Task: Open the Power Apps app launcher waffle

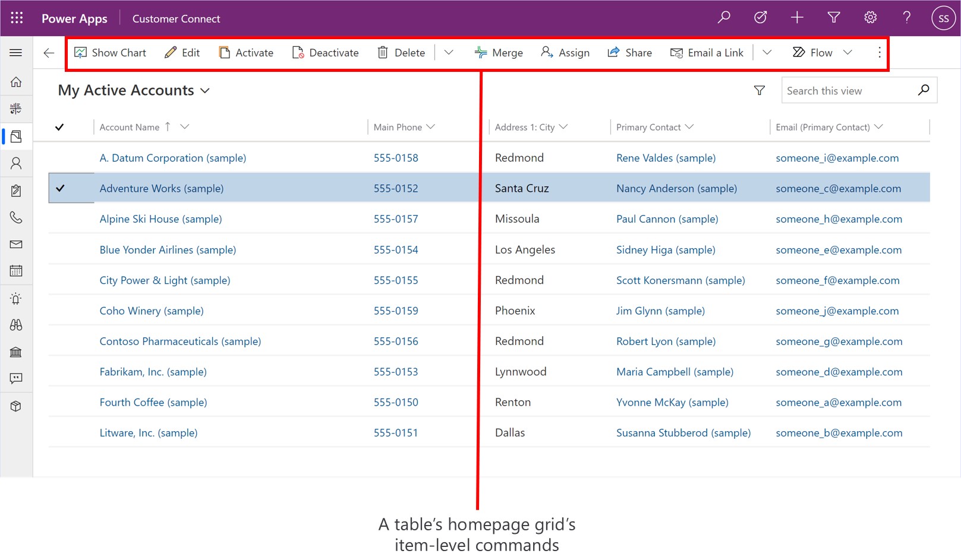Action: (17, 18)
